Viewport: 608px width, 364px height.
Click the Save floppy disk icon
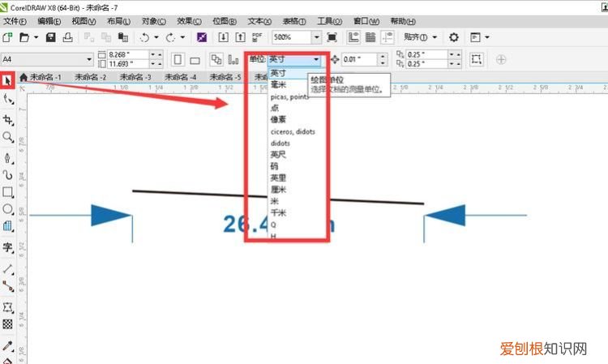point(51,37)
